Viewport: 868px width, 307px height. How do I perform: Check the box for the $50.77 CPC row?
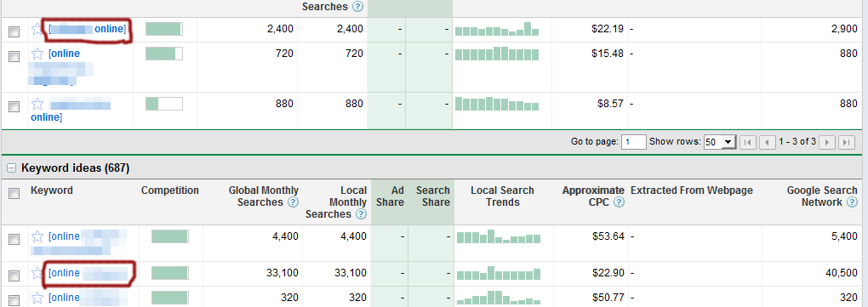coord(14,300)
